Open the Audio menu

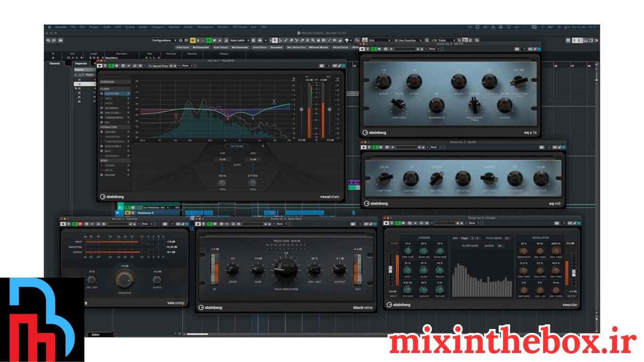(107, 27)
